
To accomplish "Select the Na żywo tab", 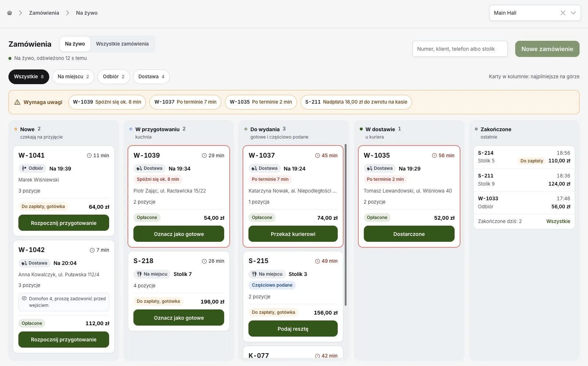I will point(75,44).
